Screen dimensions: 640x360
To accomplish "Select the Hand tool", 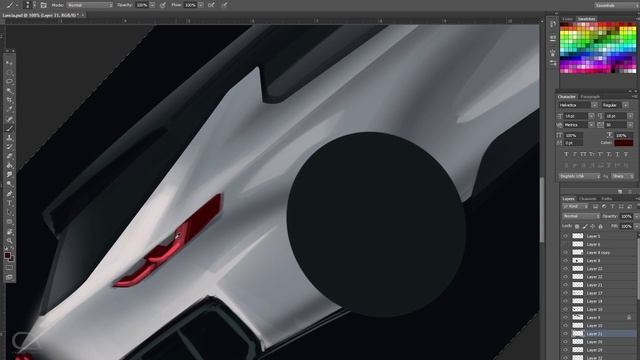I will [x=9, y=231].
